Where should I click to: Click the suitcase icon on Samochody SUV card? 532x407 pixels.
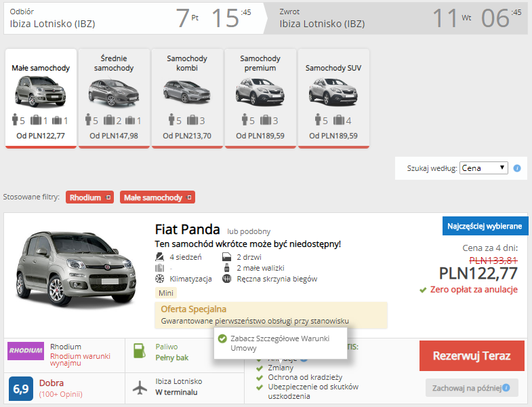pyautogui.click(x=339, y=120)
